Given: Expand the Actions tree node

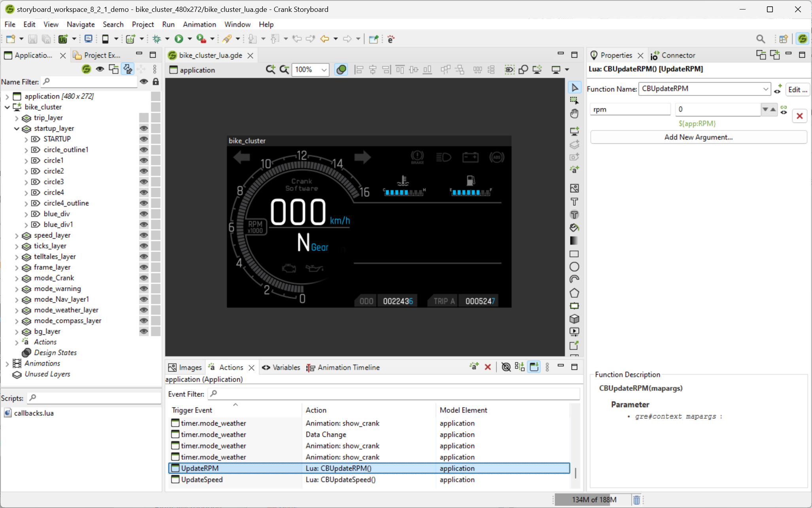Looking at the screenshot, I should coord(17,342).
